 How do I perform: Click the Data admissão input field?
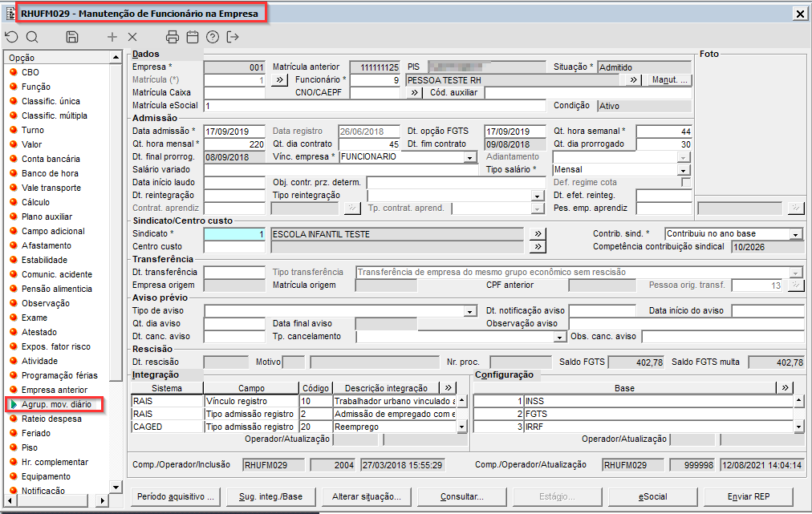click(234, 132)
